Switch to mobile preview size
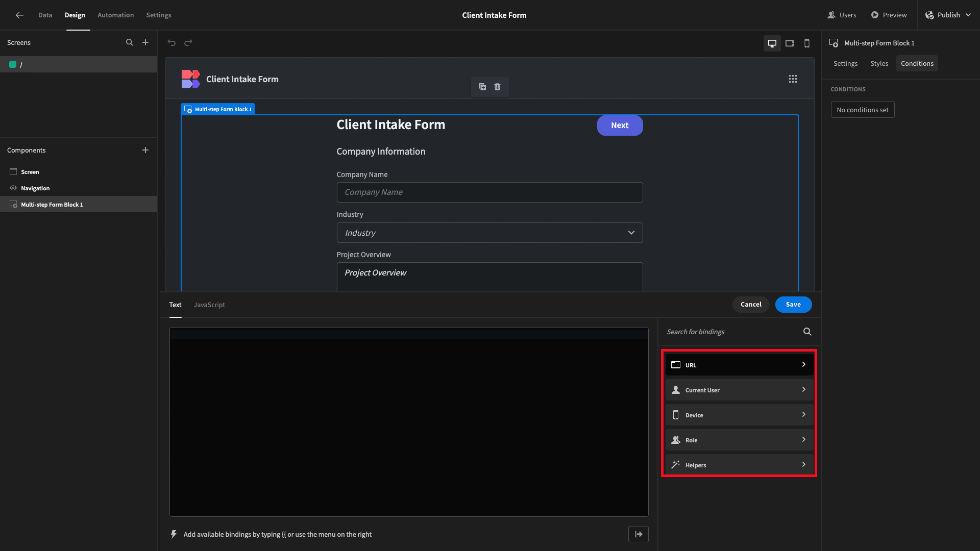Viewport: 980px width, 551px height. [807, 43]
